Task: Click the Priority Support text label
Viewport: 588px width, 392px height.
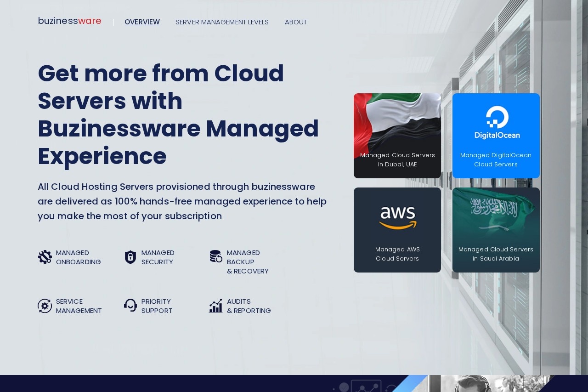Action: [x=157, y=306]
